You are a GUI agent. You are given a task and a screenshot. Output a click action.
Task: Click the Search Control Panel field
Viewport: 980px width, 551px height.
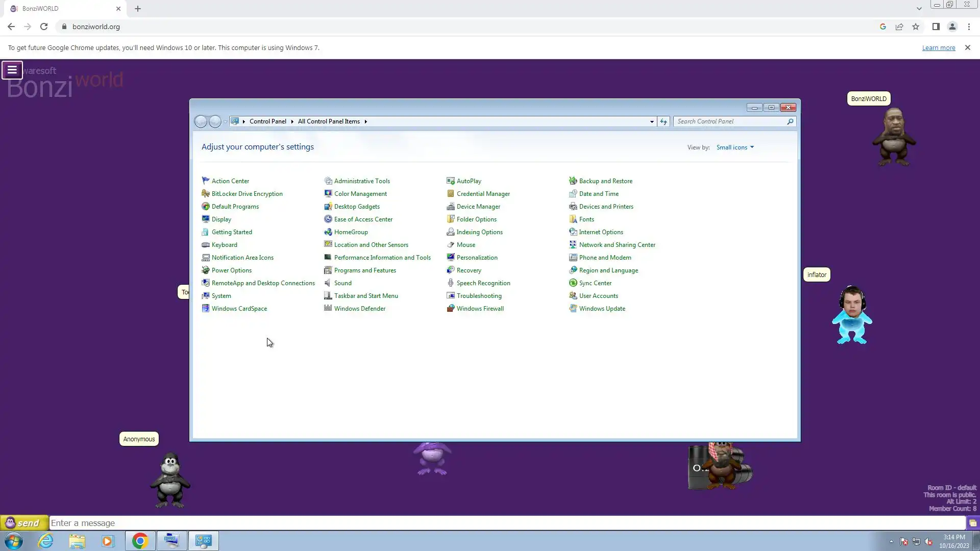730,121
